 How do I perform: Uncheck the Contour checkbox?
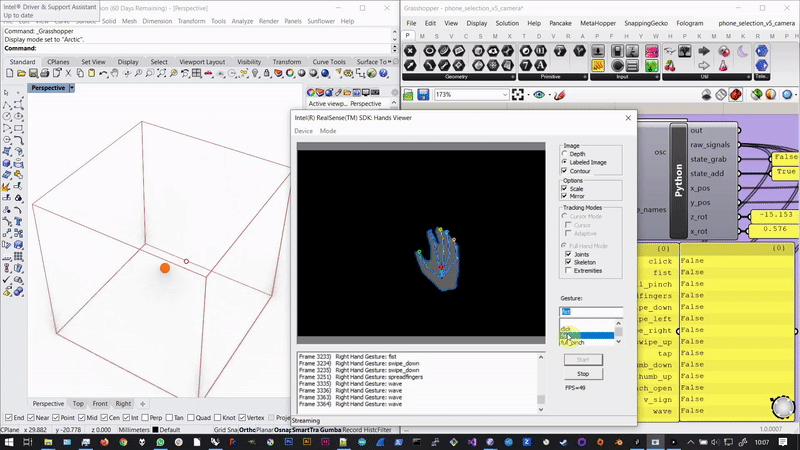565,171
